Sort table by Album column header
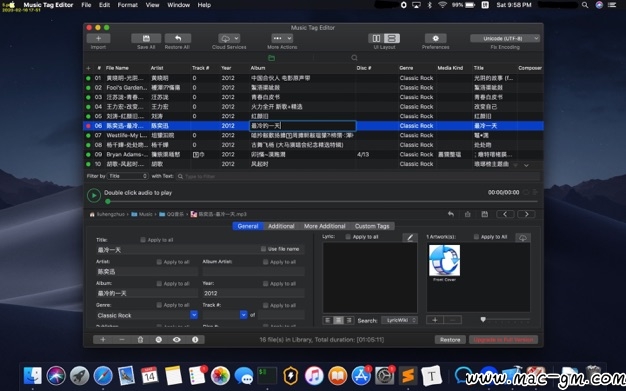The image size is (626, 391). click(x=258, y=68)
